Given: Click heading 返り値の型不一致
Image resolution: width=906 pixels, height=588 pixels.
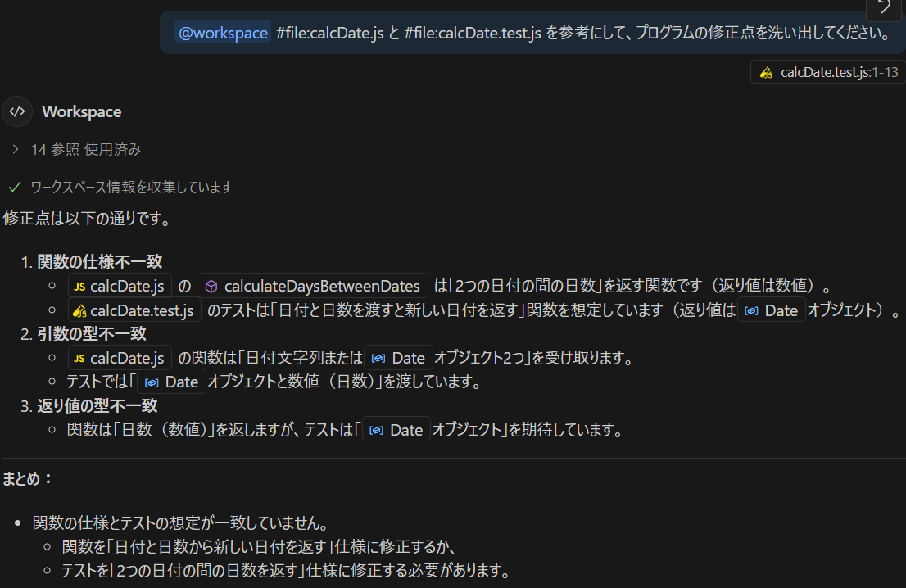Looking at the screenshot, I should click(97, 405).
